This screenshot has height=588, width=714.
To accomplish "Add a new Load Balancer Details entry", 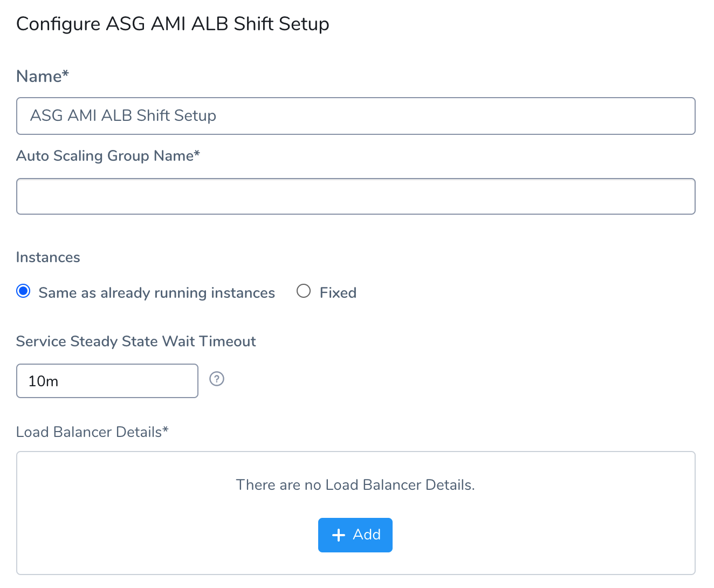I will 355,535.
